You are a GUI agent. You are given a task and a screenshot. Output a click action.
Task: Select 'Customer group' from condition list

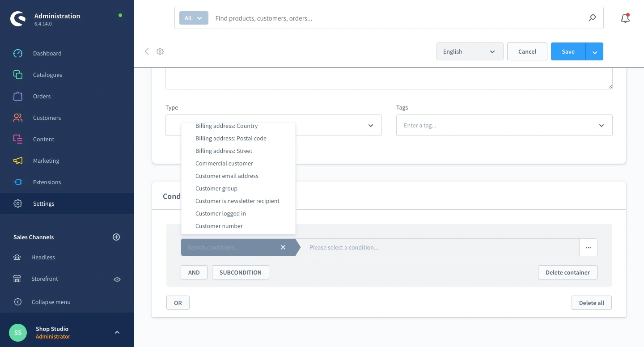click(x=216, y=188)
